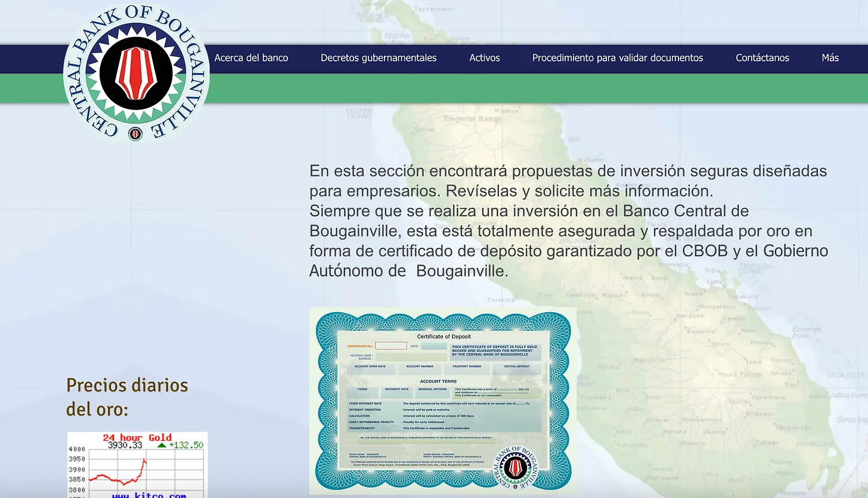Click the 'Certificate of Deposit' title text
Viewport: 868px width, 498px height.
(x=444, y=337)
